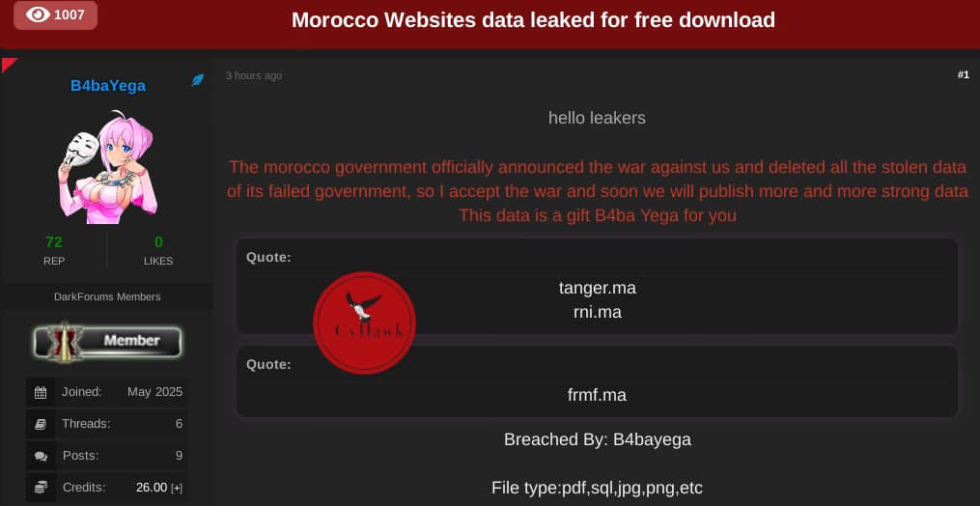Click the blue feather icon beside username
Screen dimensions: 980x506
pos(198,80)
